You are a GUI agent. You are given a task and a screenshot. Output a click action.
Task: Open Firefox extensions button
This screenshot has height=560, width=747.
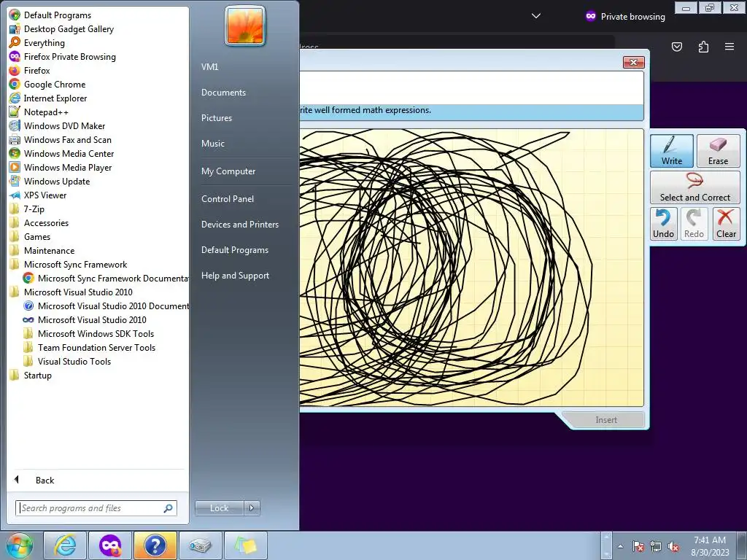pyautogui.click(x=703, y=47)
